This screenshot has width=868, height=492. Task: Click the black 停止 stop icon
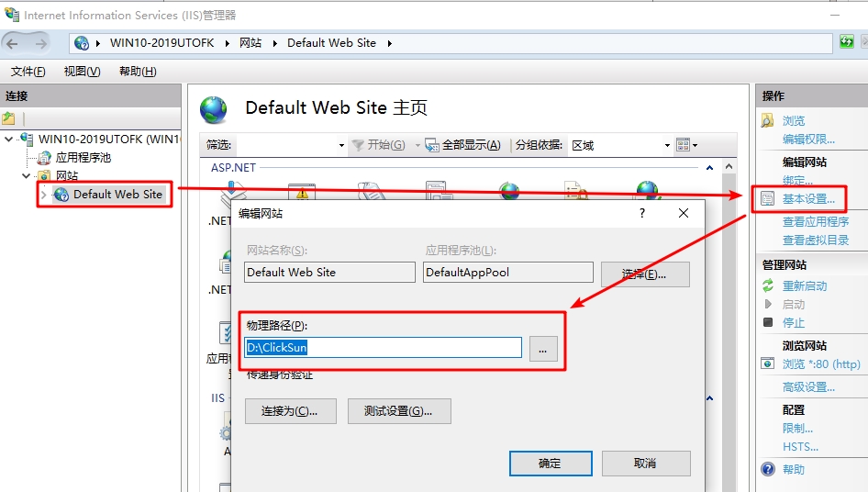pos(768,322)
